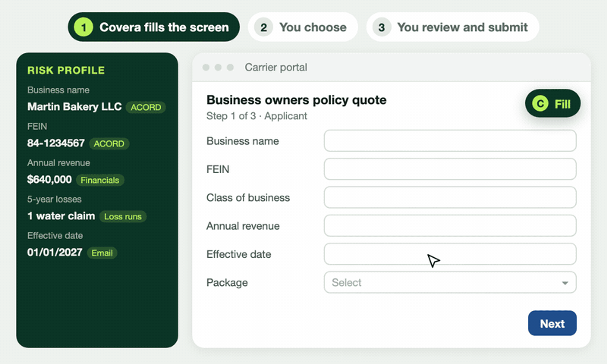Focus the Class of business field
The image size is (607, 364).
click(x=450, y=197)
